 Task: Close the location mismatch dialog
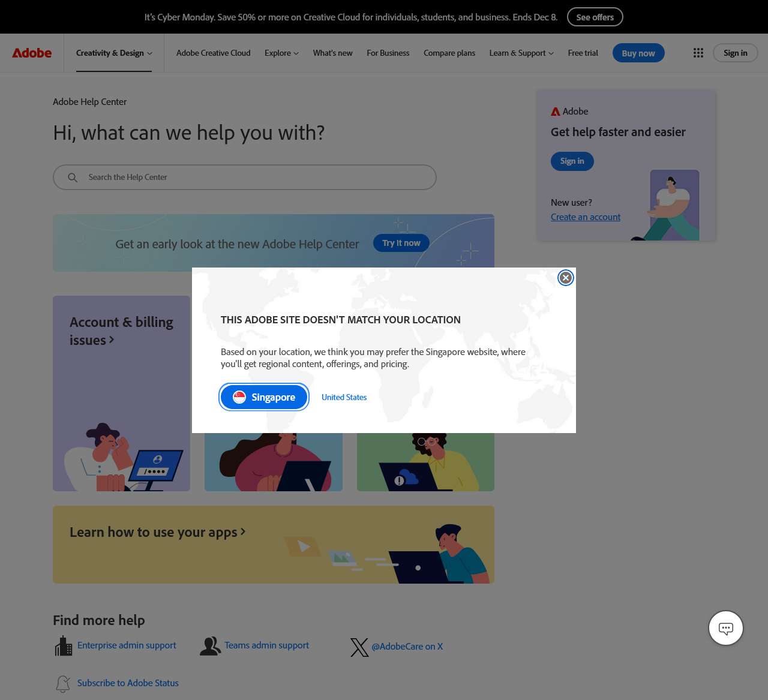[566, 278]
